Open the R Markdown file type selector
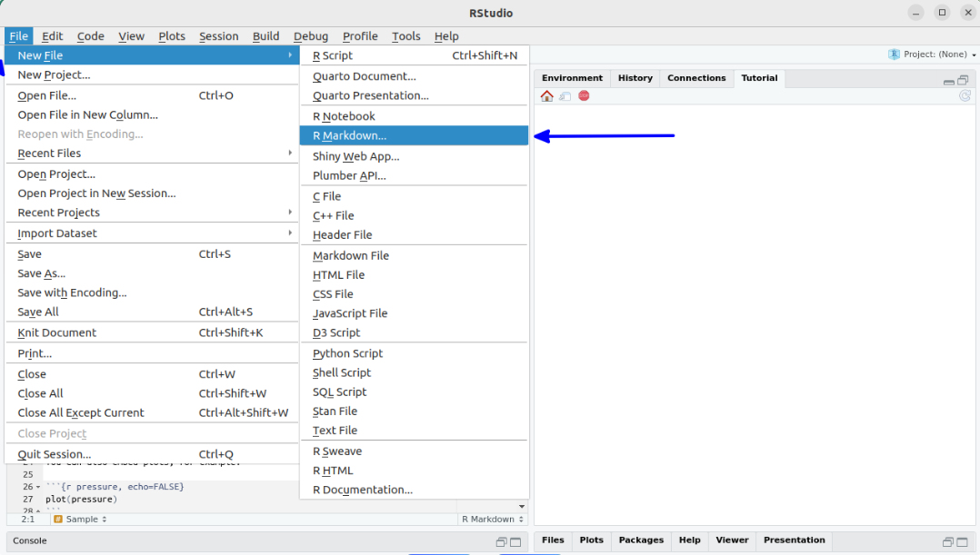This screenshot has height=555, width=980. point(493,519)
